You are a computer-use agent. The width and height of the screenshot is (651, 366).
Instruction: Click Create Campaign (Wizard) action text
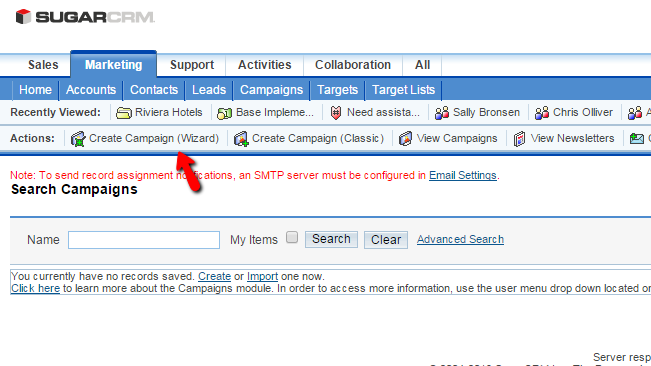(x=154, y=138)
